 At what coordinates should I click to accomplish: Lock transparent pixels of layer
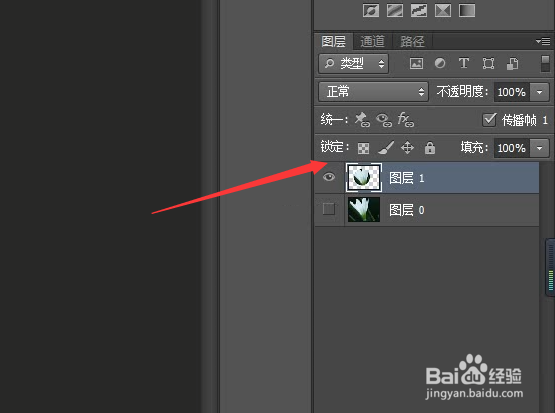(364, 148)
